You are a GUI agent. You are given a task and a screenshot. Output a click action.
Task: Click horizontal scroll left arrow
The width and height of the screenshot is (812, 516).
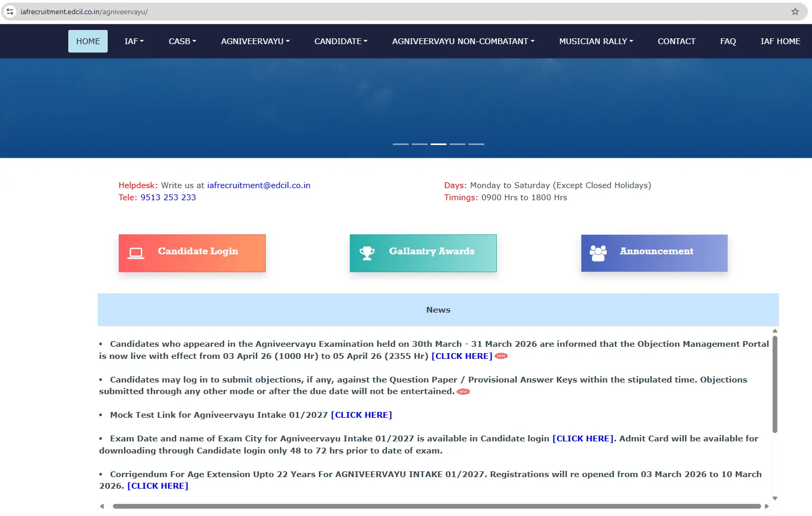(x=102, y=507)
